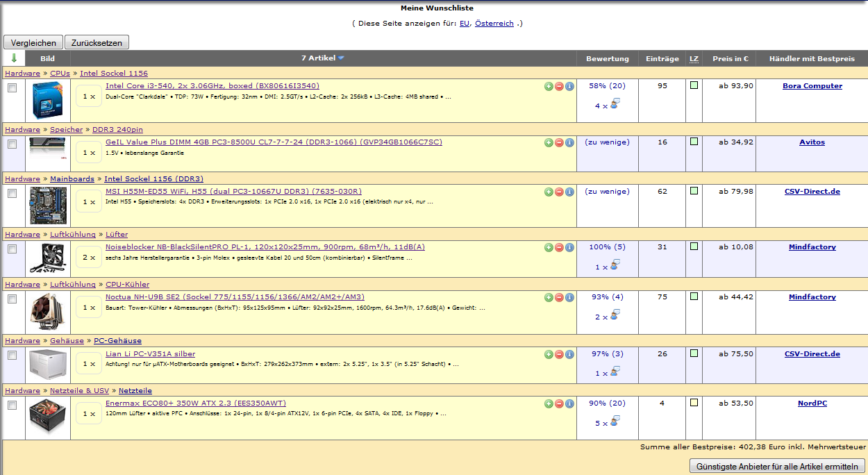
Task: Open the 'EU' region link
Action: (465, 23)
